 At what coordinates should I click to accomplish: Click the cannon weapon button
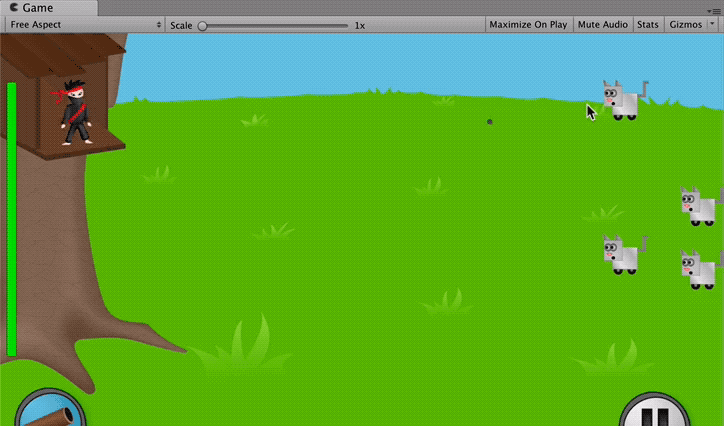(50, 412)
